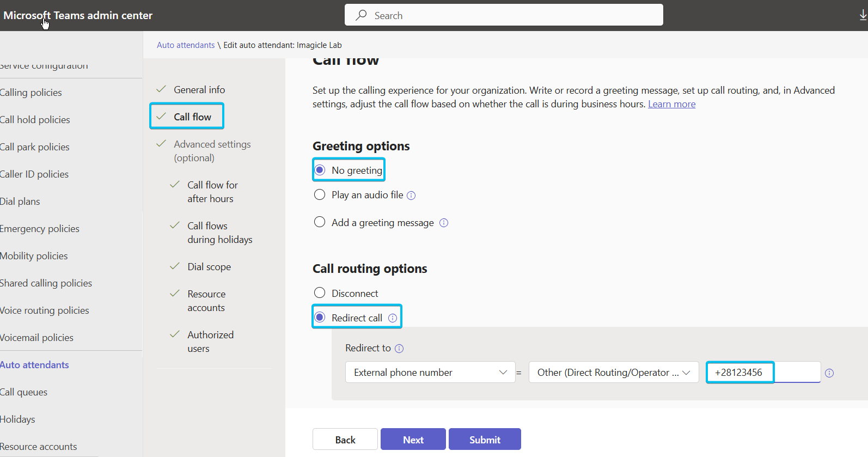The height and width of the screenshot is (457, 868).
Task: Choose the Disconnect routing option
Action: pos(320,293)
